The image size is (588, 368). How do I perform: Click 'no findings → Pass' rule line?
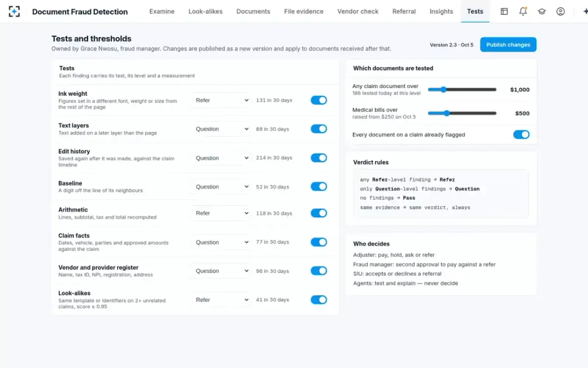click(x=388, y=198)
